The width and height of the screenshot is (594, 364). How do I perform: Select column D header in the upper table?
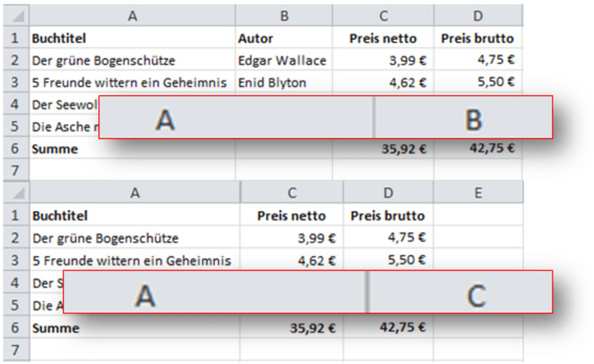(478, 16)
